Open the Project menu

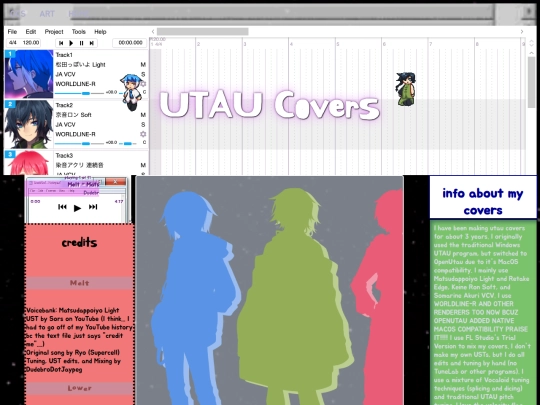[x=54, y=32]
